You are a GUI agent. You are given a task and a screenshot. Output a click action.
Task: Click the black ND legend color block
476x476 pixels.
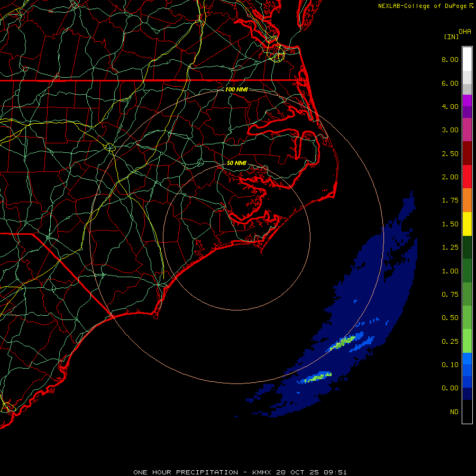coord(467,411)
